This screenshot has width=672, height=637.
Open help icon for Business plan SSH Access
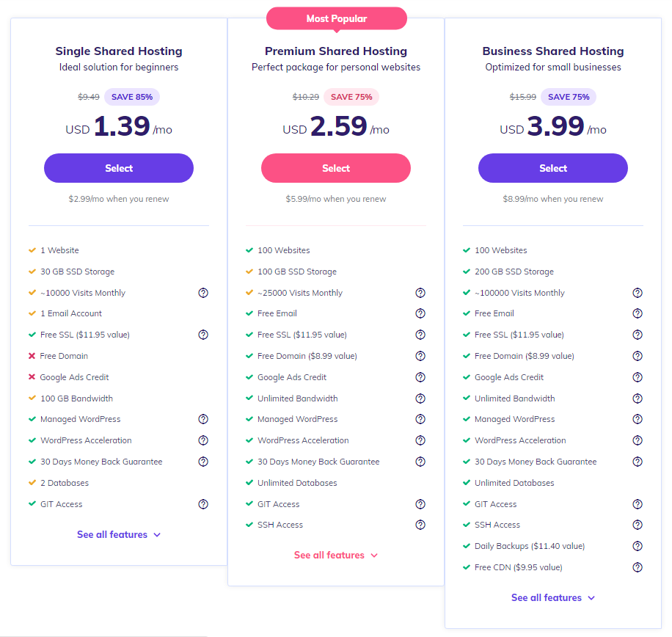[638, 525]
